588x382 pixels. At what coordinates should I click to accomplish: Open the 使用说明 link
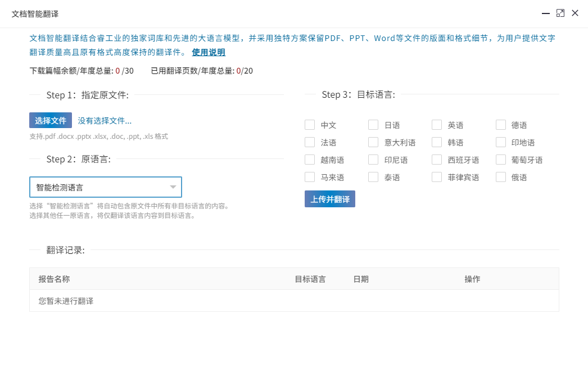[209, 52]
